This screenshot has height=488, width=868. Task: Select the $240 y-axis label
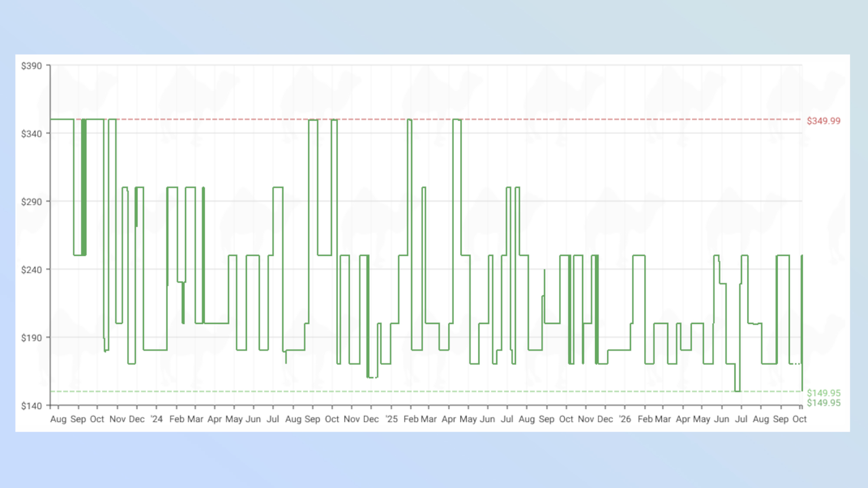coord(32,270)
